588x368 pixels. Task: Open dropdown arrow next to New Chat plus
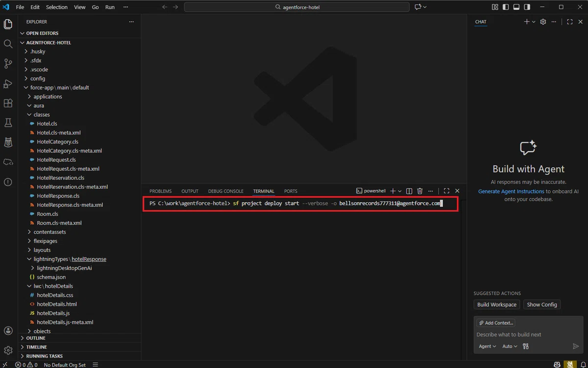tap(534, 22)
